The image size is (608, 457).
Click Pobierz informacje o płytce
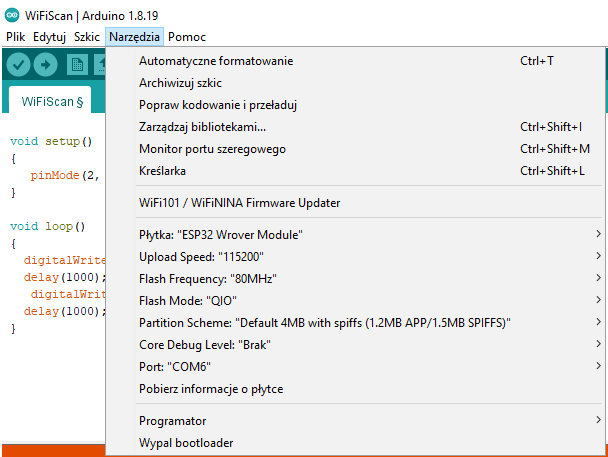pyautogui.click(x=370, y=389)
